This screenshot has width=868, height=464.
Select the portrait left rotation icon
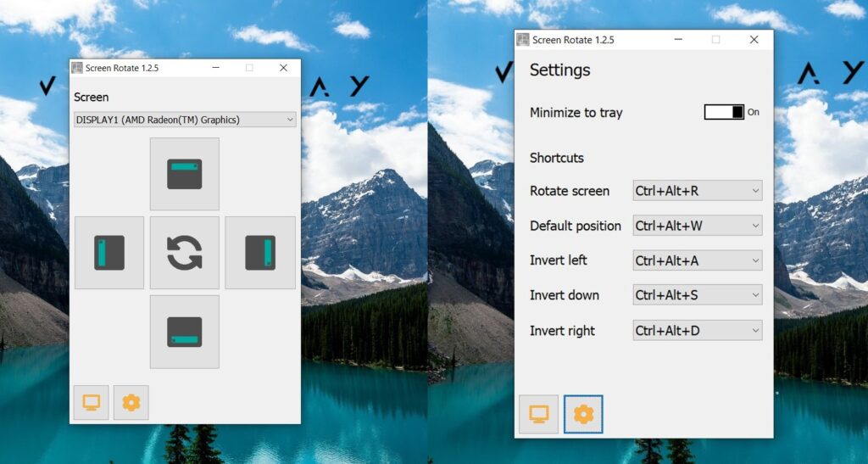click(x=109, y=253)
